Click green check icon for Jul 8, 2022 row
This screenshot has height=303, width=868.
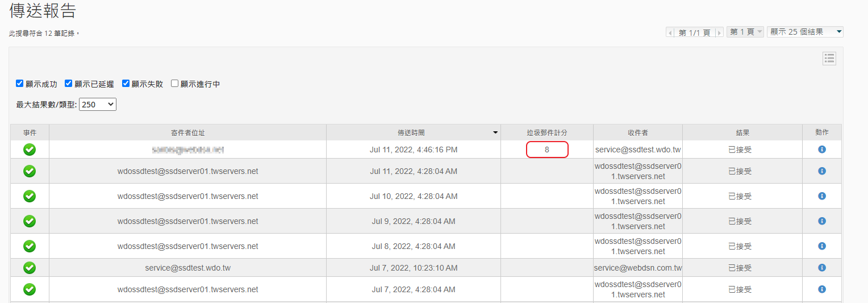click(30, 246)
